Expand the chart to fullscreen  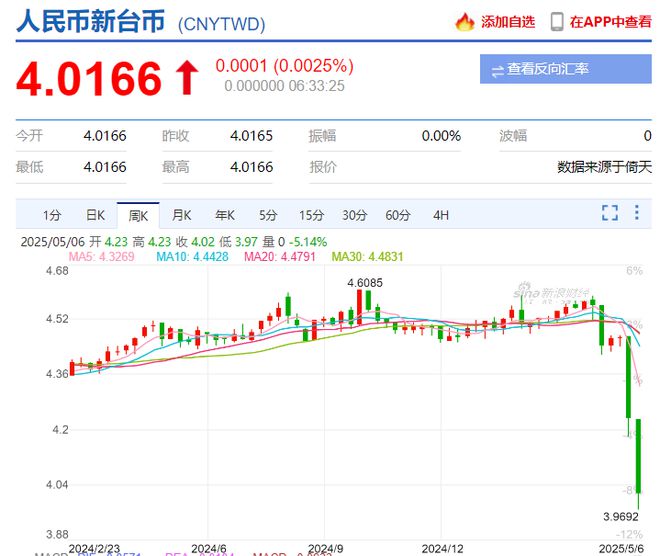(610, 213)
